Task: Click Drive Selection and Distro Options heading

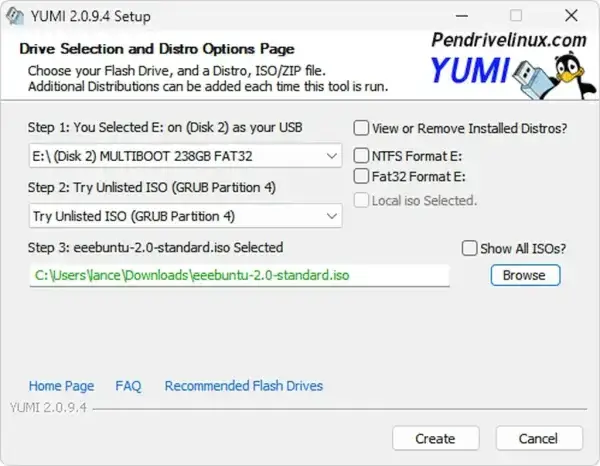Action: point(157,49)
